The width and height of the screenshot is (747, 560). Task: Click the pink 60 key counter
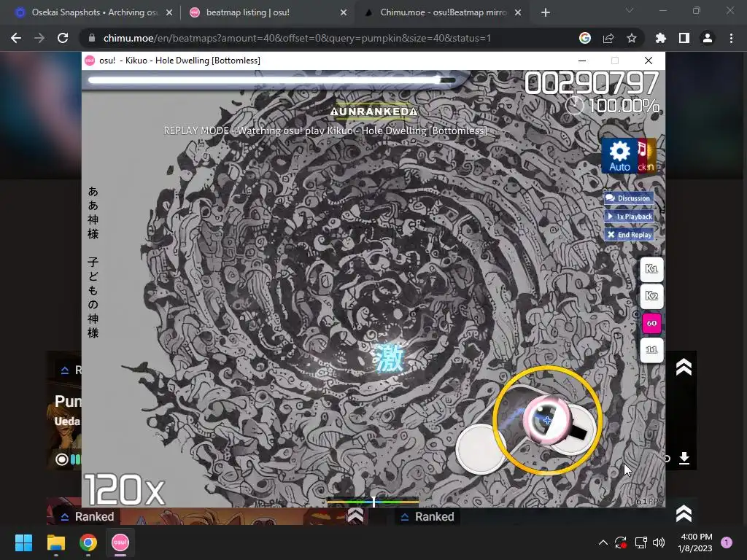point(651,323)
